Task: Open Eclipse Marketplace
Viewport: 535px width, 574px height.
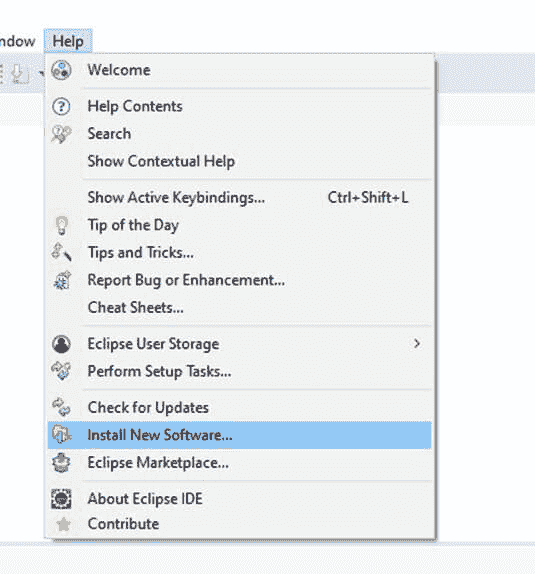Action: [239, 462]
